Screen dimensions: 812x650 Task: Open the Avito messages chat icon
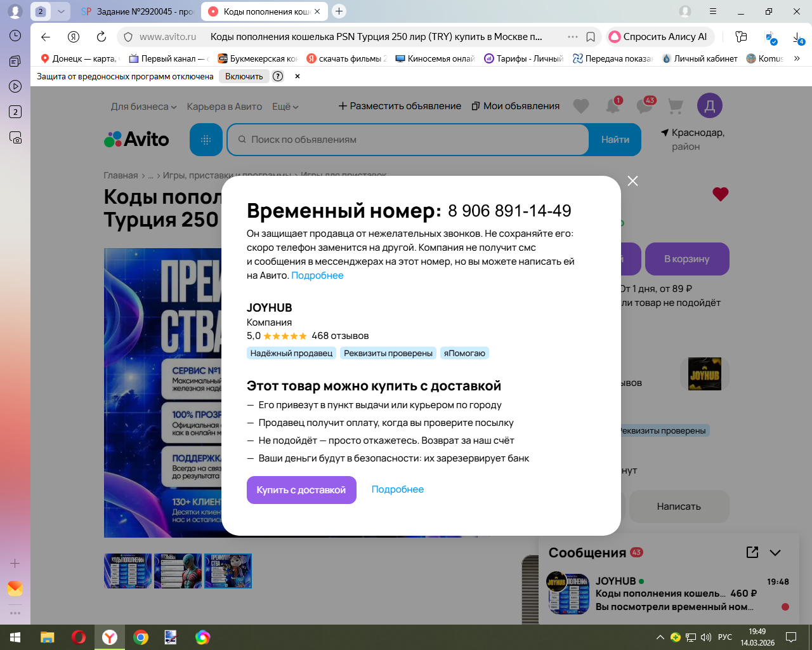point(645,105)
